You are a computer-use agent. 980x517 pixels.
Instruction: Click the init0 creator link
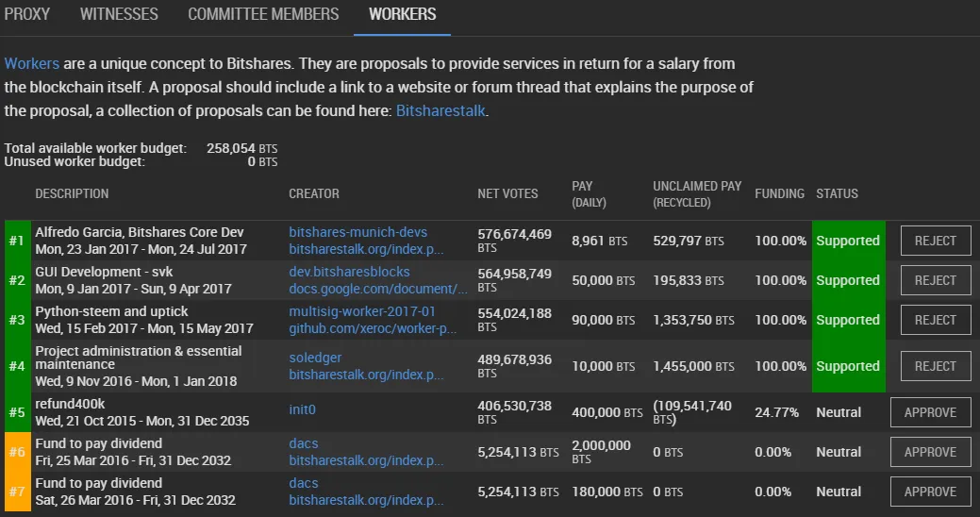[x=303, y=409]
